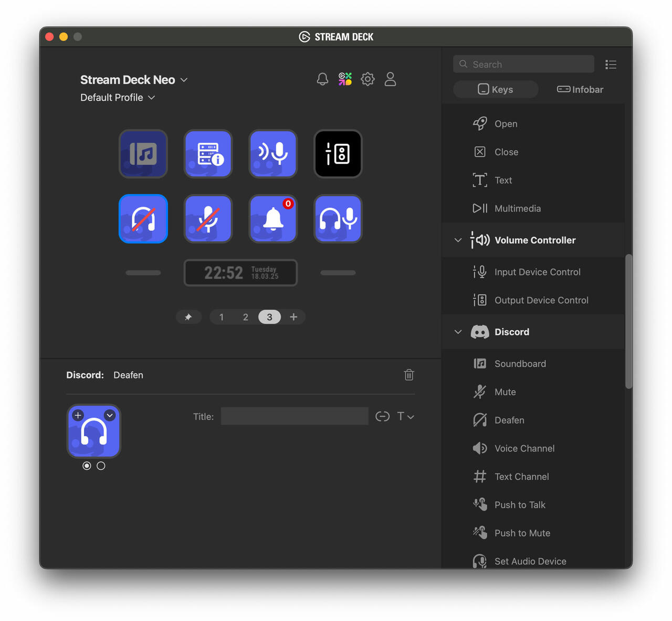Delete the Deafen action with trash icon
This screenshot has width=672, height=621.
coord(409,375)
